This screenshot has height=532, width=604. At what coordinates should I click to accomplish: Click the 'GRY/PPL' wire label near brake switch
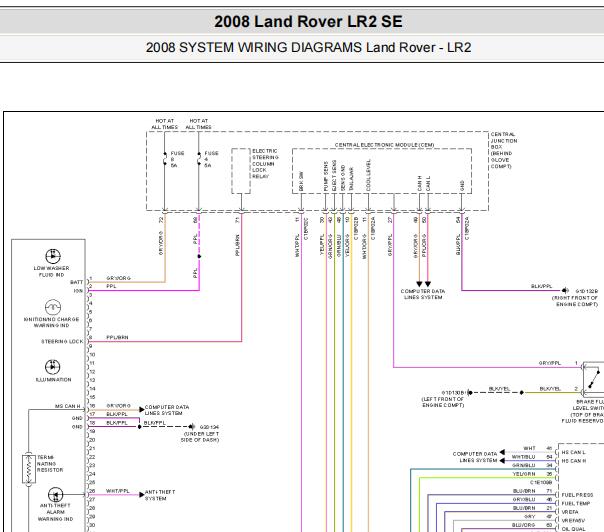(x=550, y=363)
